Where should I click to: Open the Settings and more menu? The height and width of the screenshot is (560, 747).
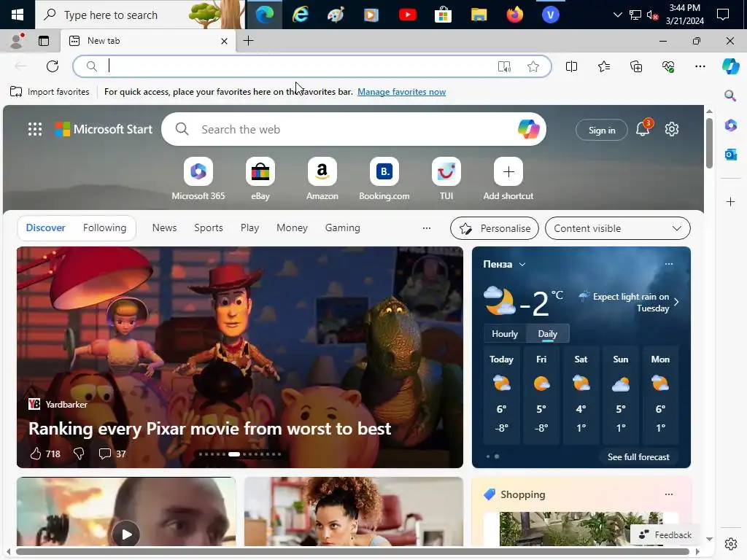[700, 66]
